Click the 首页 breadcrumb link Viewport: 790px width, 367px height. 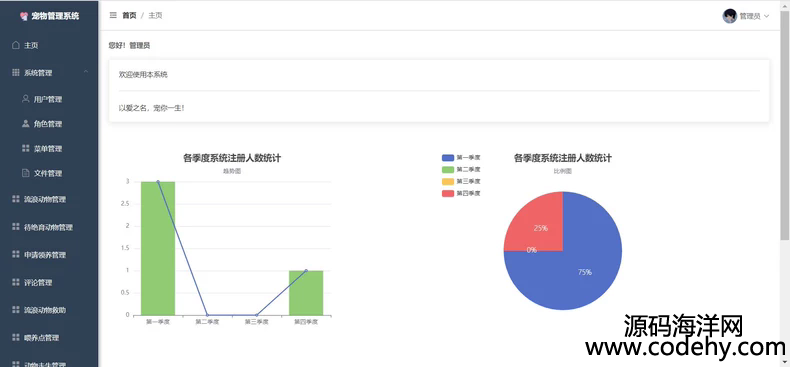[x=129, y=16]
